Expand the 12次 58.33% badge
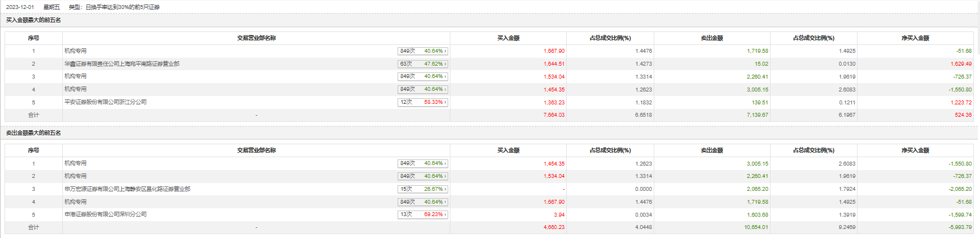980x238 pixels. point(422,102)
